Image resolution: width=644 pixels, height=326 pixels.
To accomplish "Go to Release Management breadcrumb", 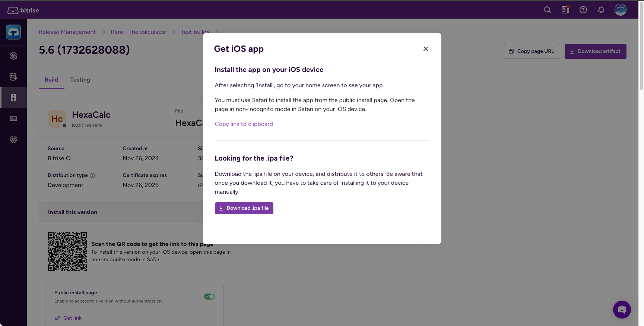I will point(67,32).
